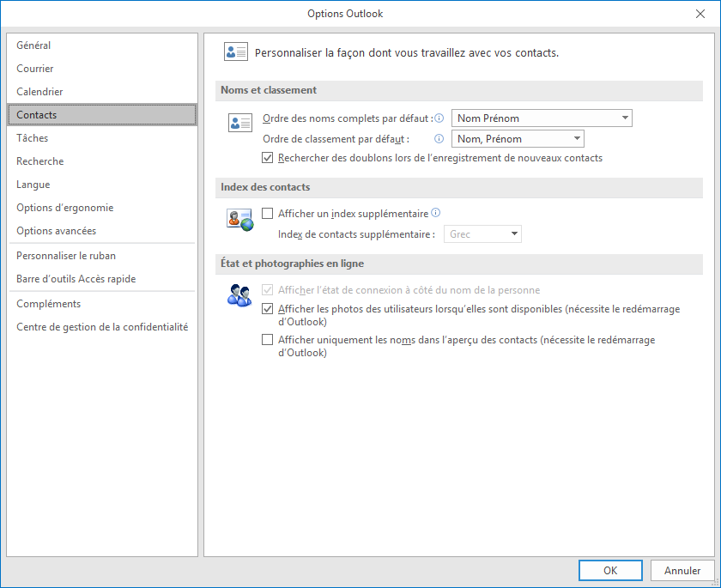
Task: Click the Noms et classement section header
Action: click(459, 91)
